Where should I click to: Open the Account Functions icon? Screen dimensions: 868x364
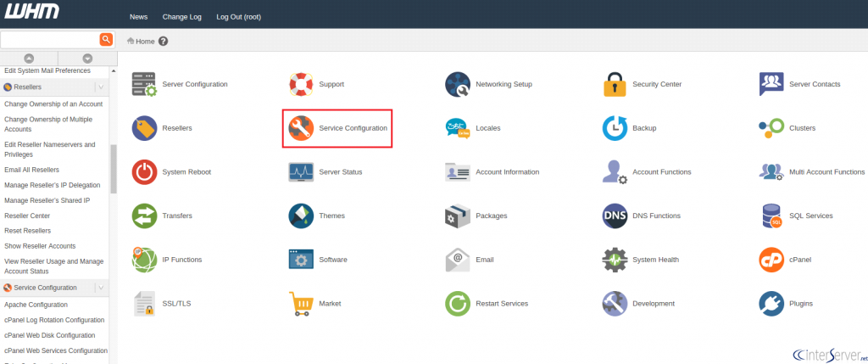615,171
